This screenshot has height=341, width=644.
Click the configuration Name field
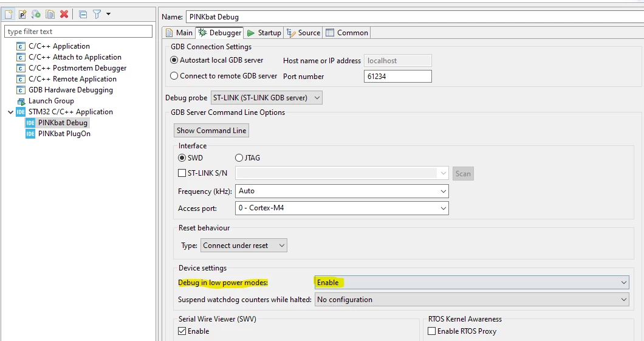coord(415,17)
